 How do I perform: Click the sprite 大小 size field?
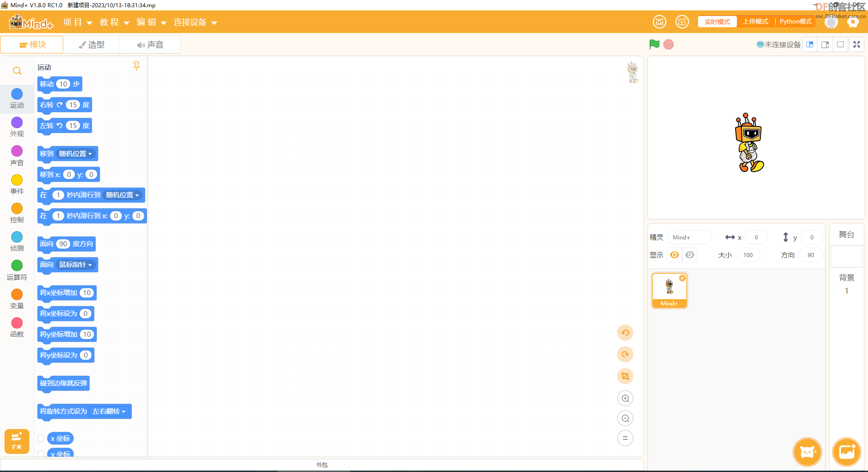pos(748,255)
